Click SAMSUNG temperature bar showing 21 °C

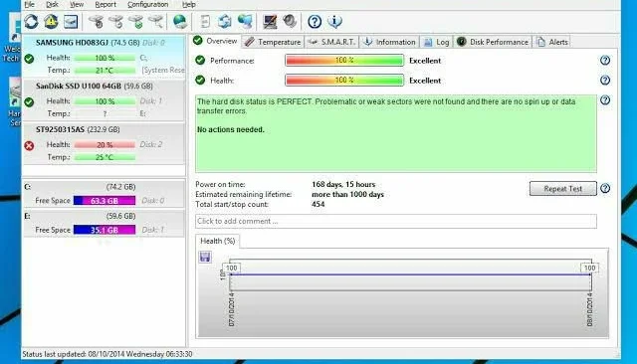(105, 71)
